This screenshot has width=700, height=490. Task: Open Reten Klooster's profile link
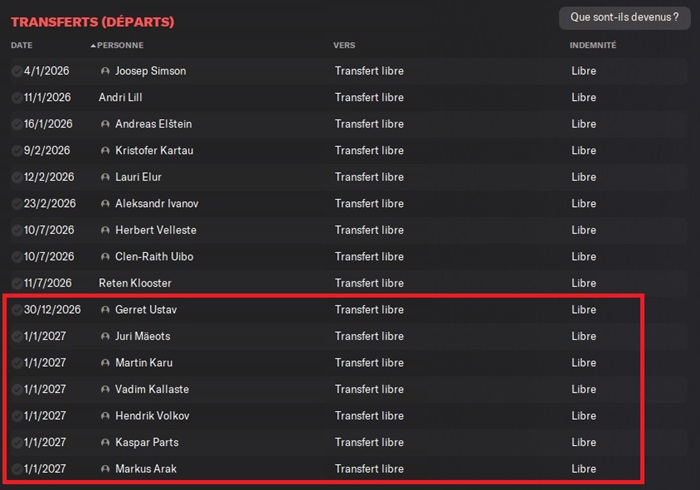(135, 283)
